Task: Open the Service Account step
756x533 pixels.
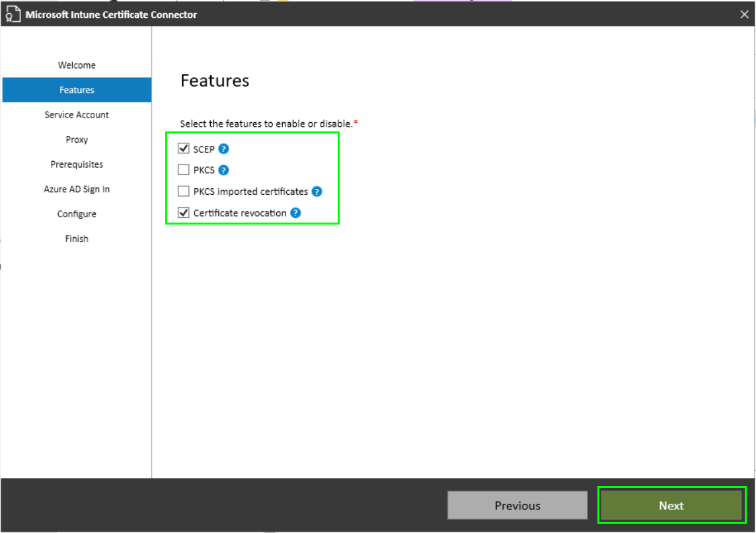Action: (x=77, y=115)
